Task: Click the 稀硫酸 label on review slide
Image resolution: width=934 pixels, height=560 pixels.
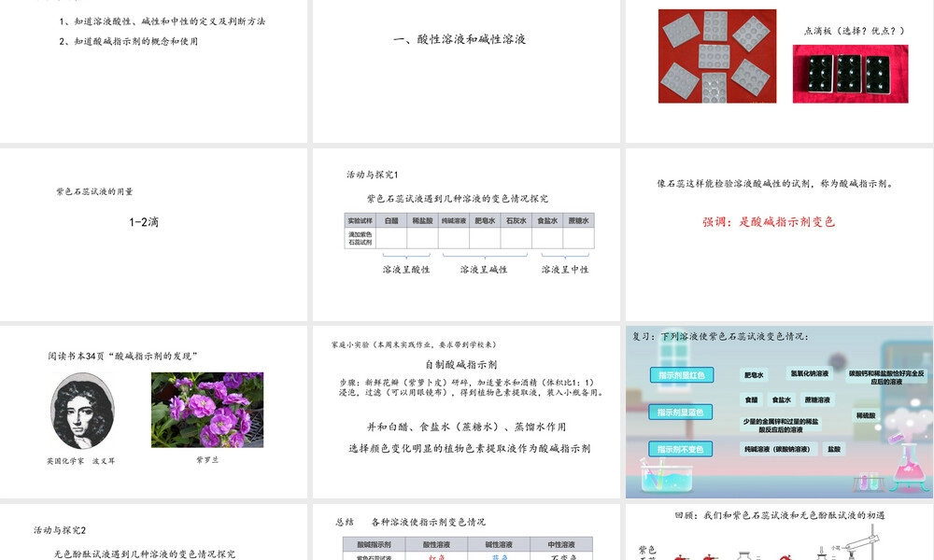Action: pyautogui.click(x=866, y=415)
